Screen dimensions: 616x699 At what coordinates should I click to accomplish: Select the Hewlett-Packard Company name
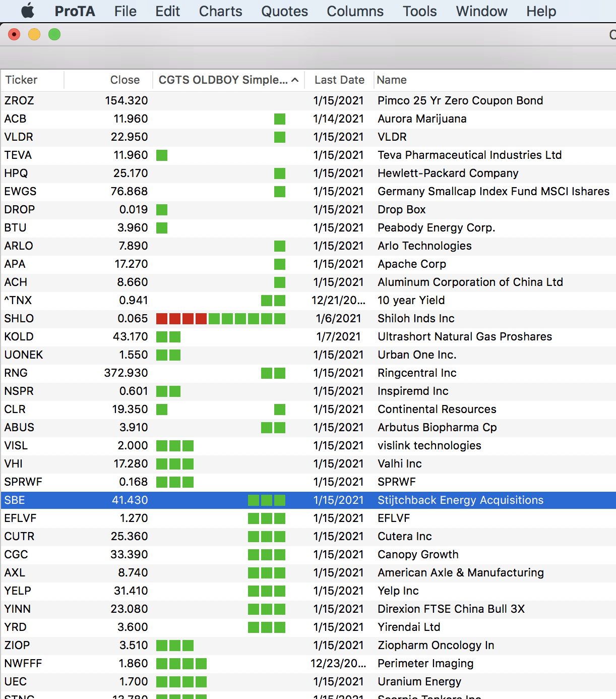(448, 173)
